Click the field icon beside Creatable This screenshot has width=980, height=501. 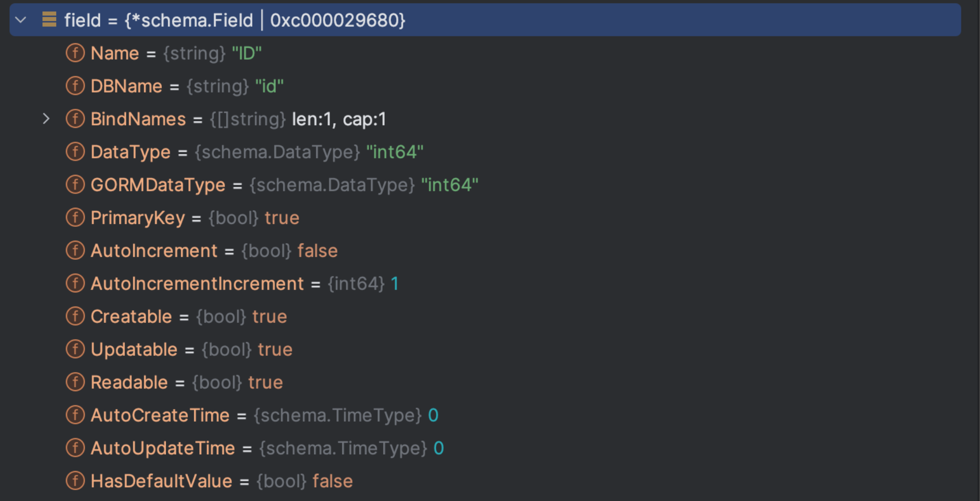point(75,316)
